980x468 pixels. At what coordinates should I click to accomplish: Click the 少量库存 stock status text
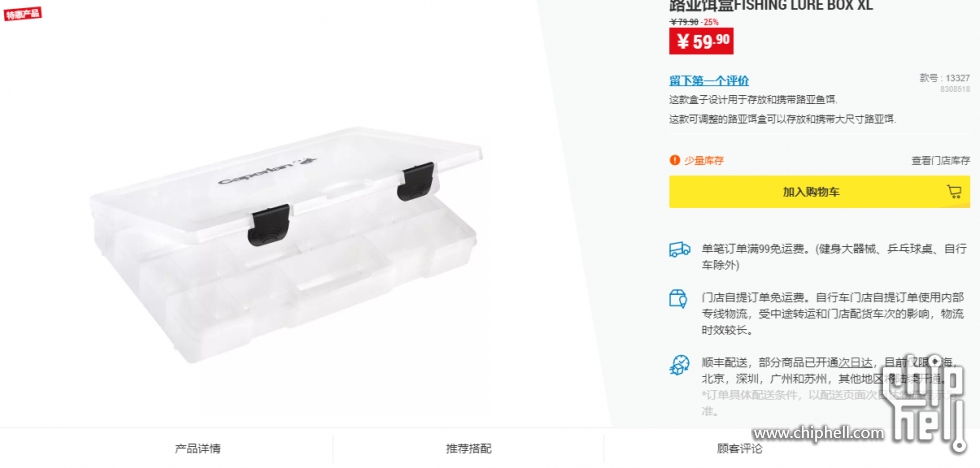pos(704,161)
